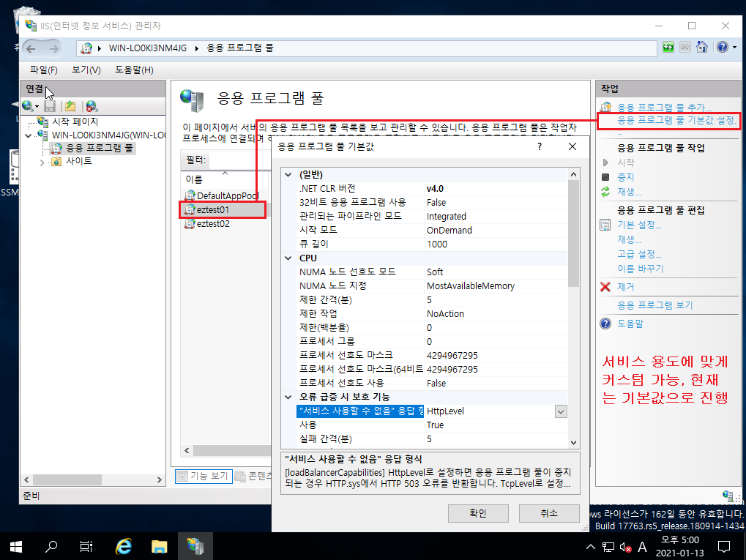Click the green refresh page icon
Screen dimensions: 746x560
668,47
